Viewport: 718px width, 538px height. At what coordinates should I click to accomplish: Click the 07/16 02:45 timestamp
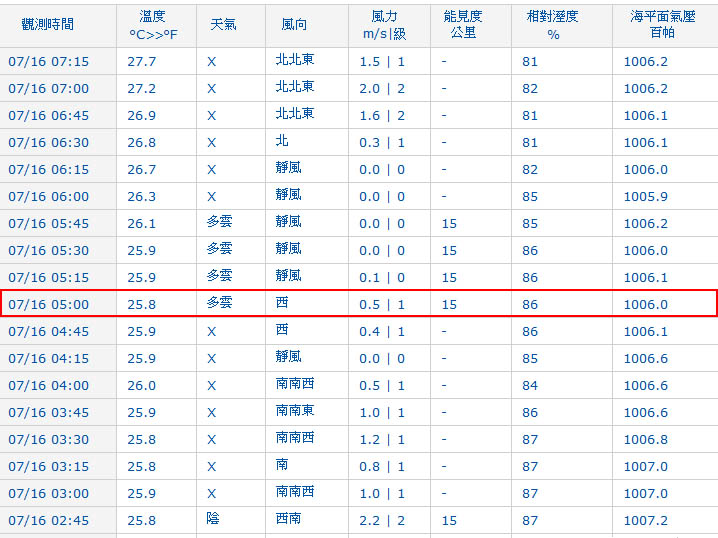pyautogui.click(x=48, y=520)
